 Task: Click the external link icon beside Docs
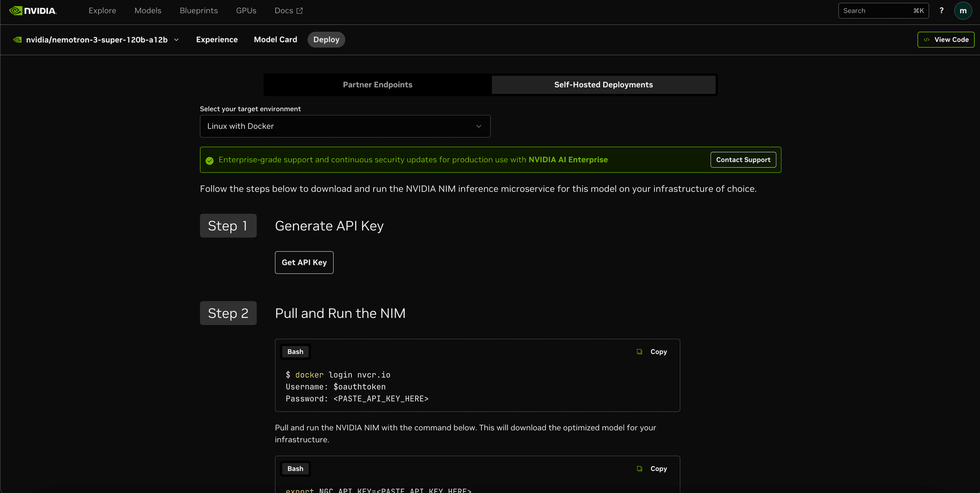click(x=300, y=10)
